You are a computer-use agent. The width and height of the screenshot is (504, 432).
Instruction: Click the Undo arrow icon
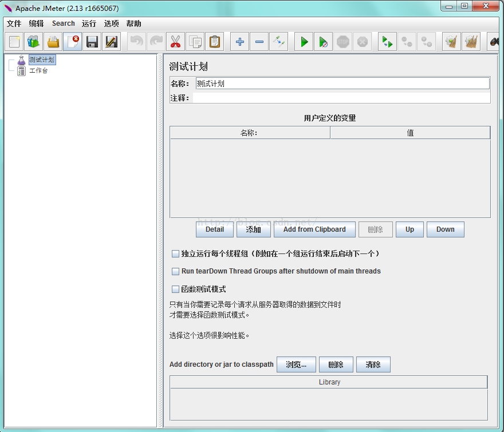click(137, 42)
